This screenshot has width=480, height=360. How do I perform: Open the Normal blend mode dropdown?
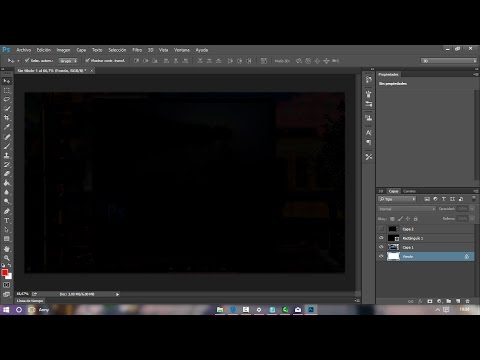(x=407, y=209)
